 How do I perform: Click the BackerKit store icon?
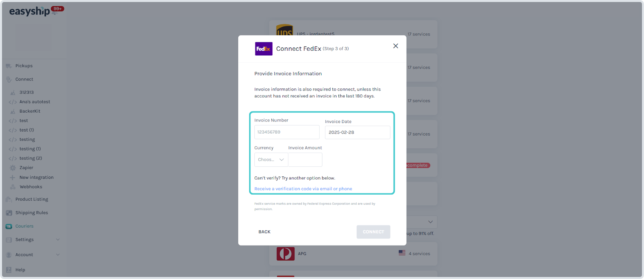13,111
